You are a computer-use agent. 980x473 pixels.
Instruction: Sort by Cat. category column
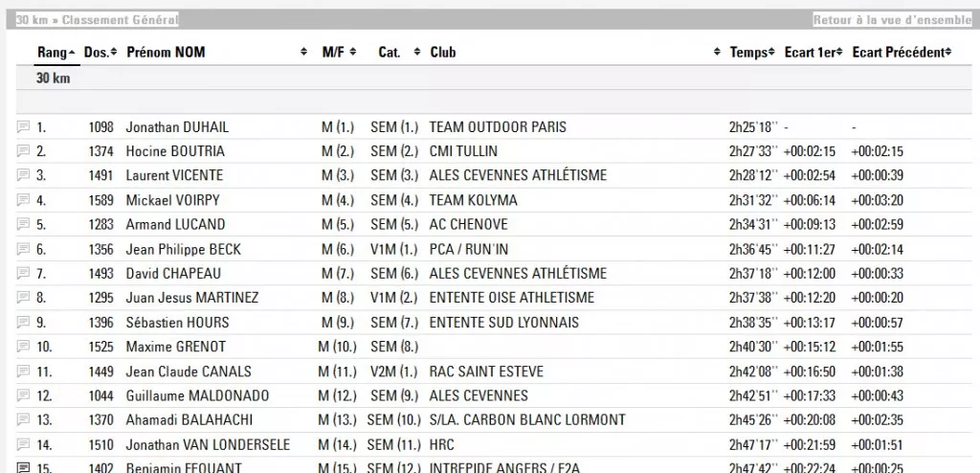(399, 53)
